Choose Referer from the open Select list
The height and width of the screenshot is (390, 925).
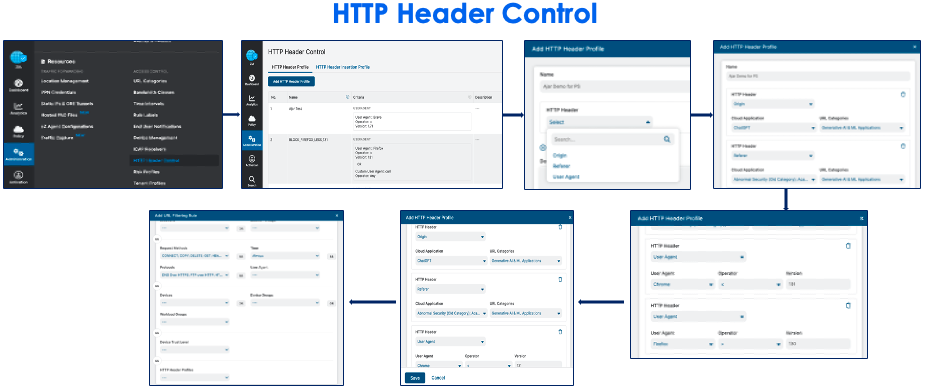click(562, 166)
